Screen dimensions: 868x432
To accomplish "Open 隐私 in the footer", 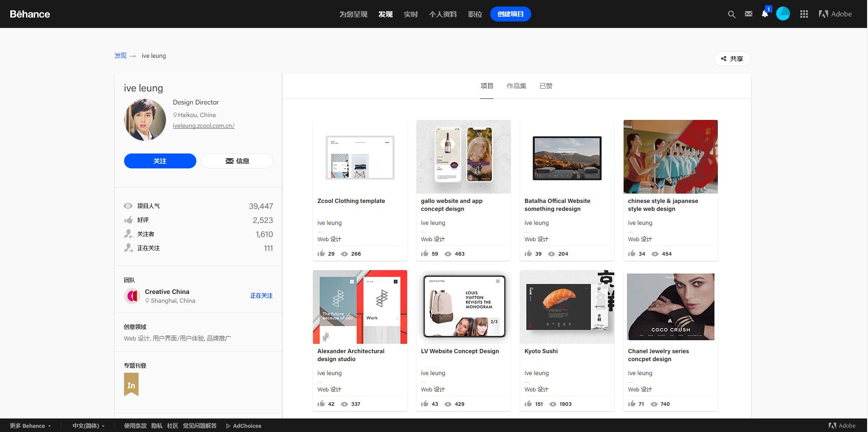I will [x=157, y=426].
